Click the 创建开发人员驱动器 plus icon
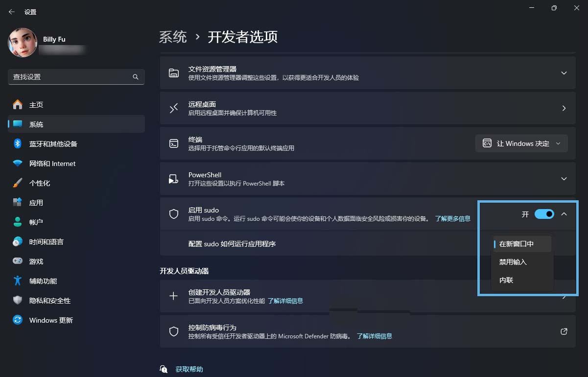Image resolution: width=588 pixels, height=377 pixels. click(x=174, y=296)
